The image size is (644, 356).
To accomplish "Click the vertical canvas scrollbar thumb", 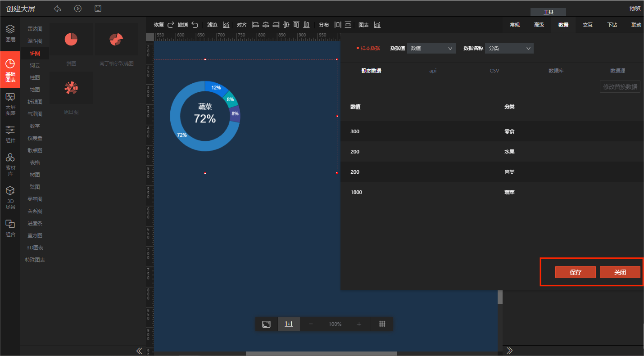I will pos(500,297).
